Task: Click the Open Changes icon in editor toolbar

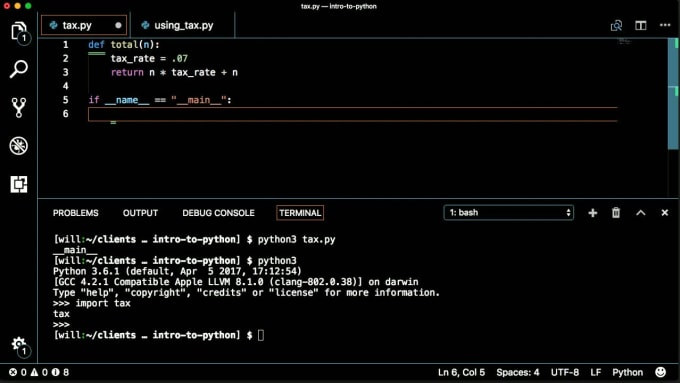Action: [x=616, y=26]
